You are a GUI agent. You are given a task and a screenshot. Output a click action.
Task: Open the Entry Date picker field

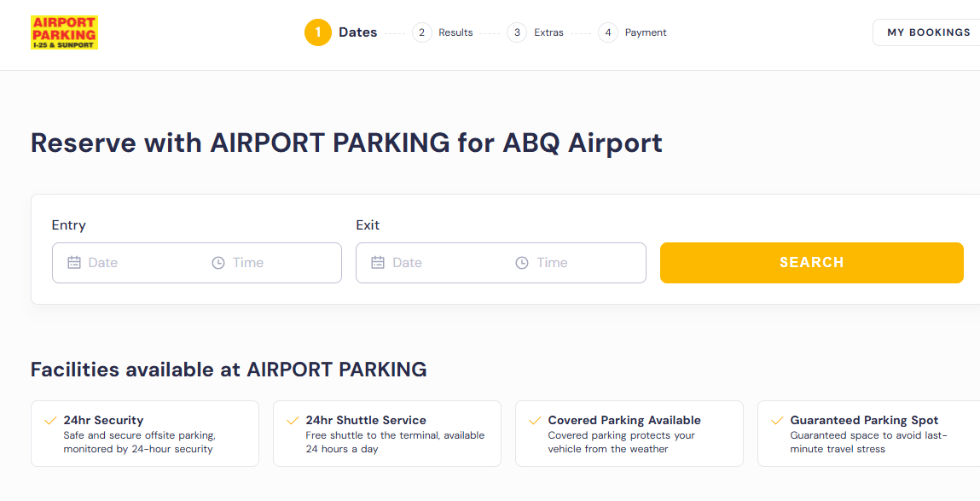[x=125, y=263]
